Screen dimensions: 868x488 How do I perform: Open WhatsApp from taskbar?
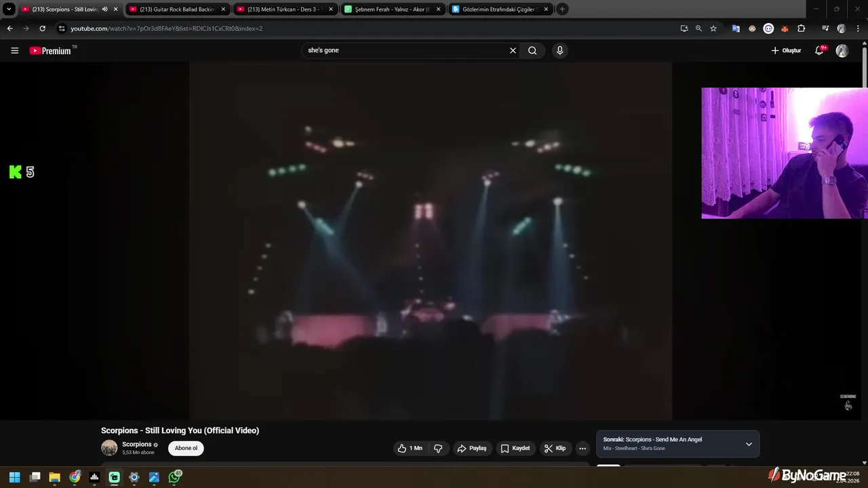tap(175, 477)
